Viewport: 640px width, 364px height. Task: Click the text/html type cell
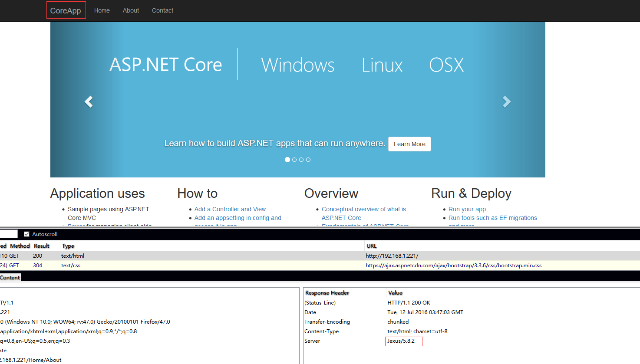pos(73,256)
